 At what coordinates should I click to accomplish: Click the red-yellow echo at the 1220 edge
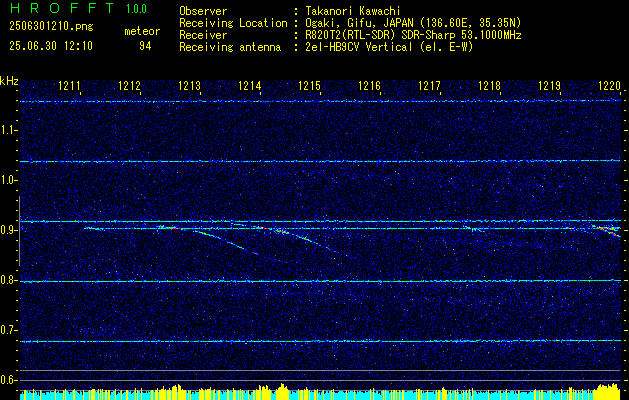tap(607, 231)
